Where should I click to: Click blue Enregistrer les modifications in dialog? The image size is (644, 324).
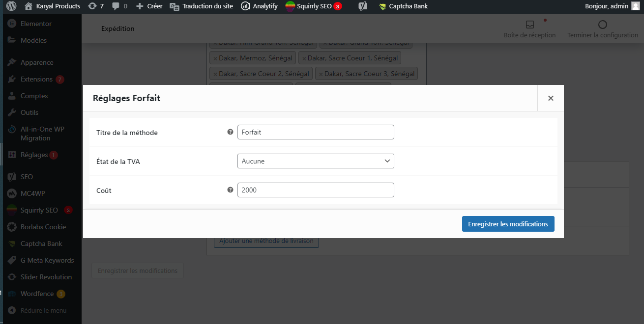[508, 224]
